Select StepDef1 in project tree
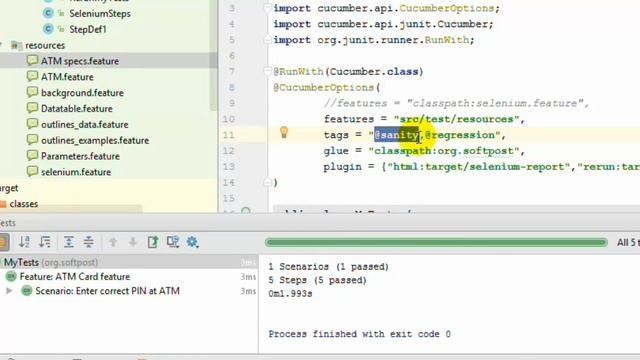The height and width of the screenshot is (360, 640). (88, 29)
